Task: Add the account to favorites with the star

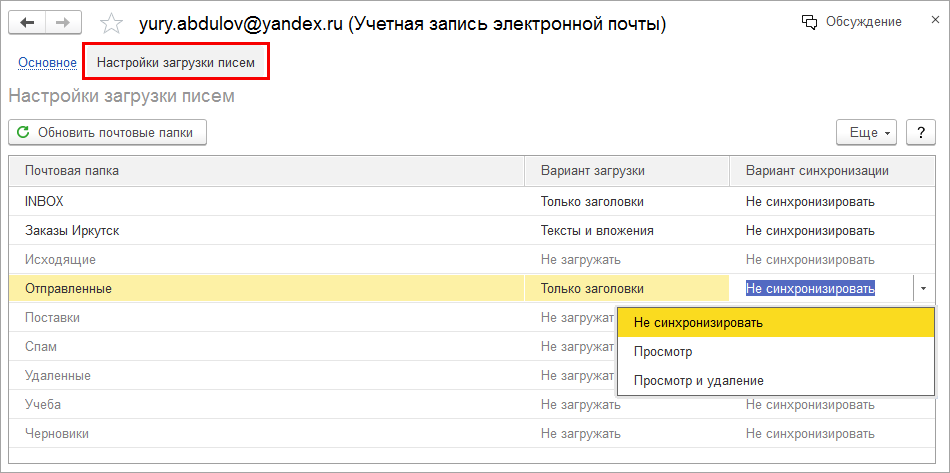Action: click(x=112, y=22)
